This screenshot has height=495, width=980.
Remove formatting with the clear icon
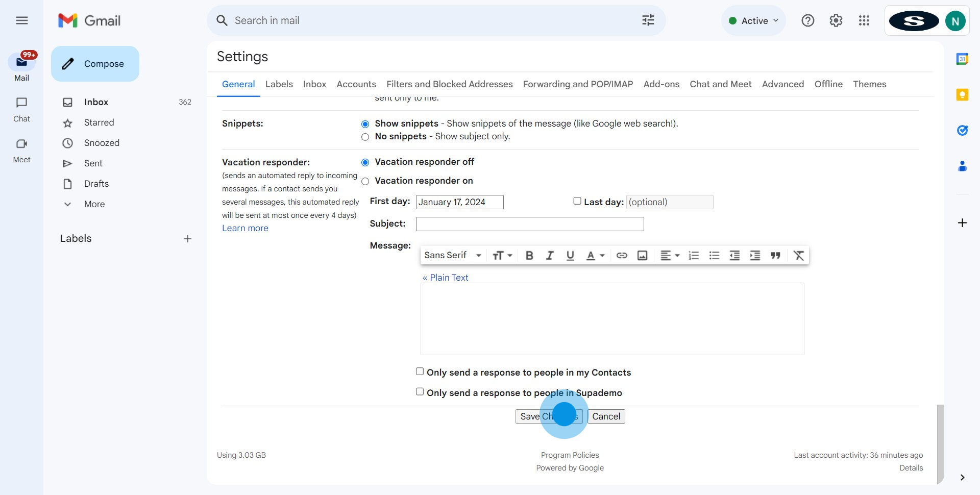[799, 256]
